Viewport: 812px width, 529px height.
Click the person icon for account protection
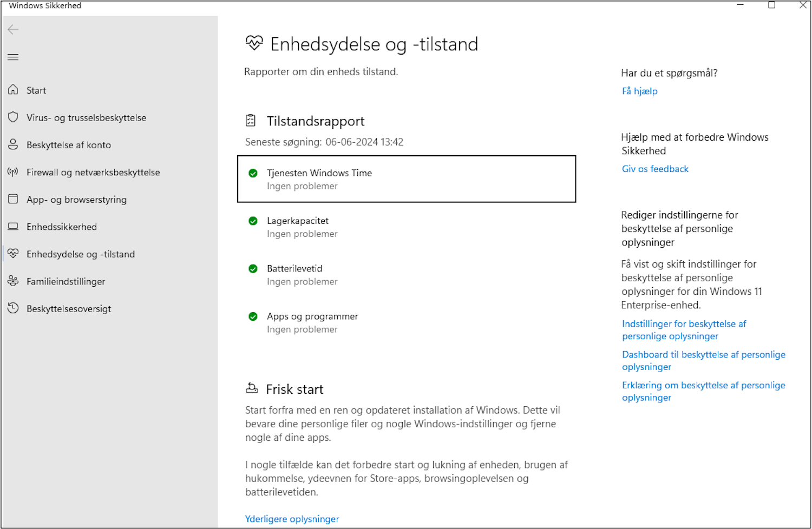[13, 144]
